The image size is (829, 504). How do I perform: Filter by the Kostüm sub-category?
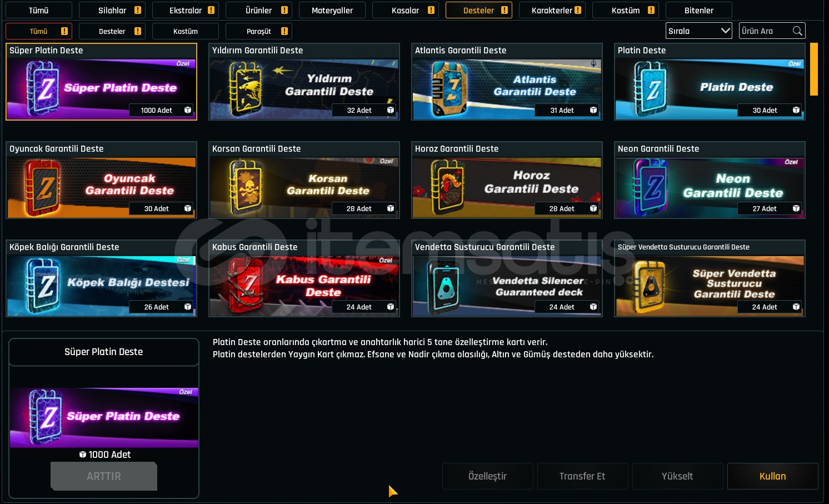(x=186, y=31)
